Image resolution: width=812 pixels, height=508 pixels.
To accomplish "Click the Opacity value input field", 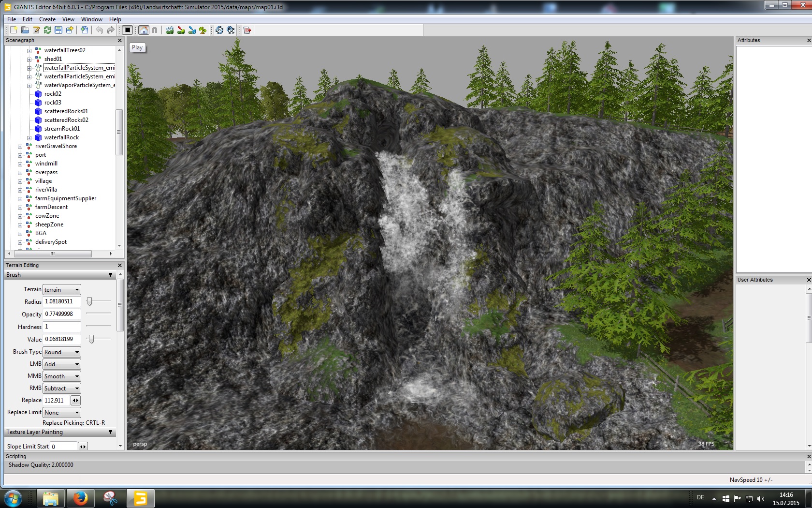I will (x=62, y=314).
